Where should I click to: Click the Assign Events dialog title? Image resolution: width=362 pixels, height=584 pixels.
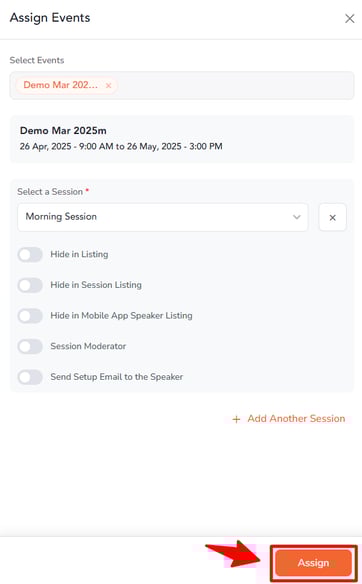pyautogui.click(x=50, y=18)
